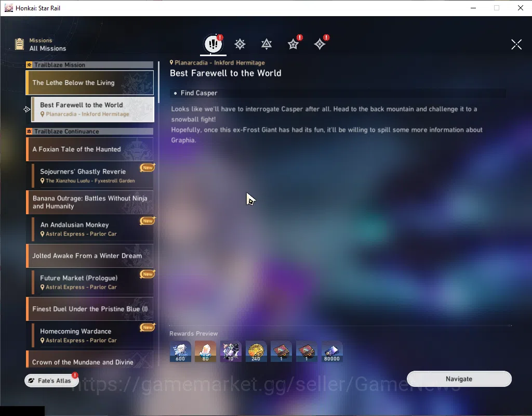Click the 80 Stellar Jade reward icon
The width and height of the screenshot is (532, 416).
pyautogui.click(x=205, y=351)
